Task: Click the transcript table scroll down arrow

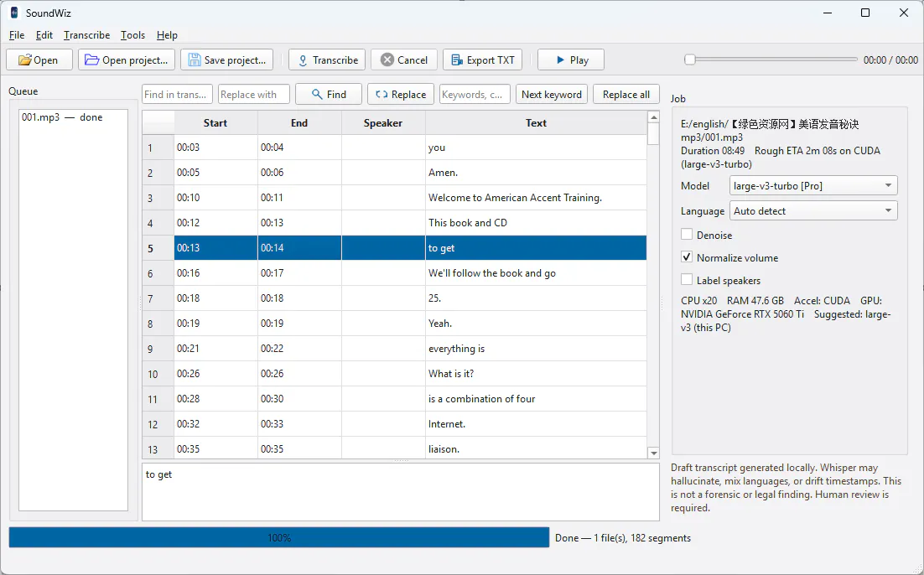Action: point(653,453)
